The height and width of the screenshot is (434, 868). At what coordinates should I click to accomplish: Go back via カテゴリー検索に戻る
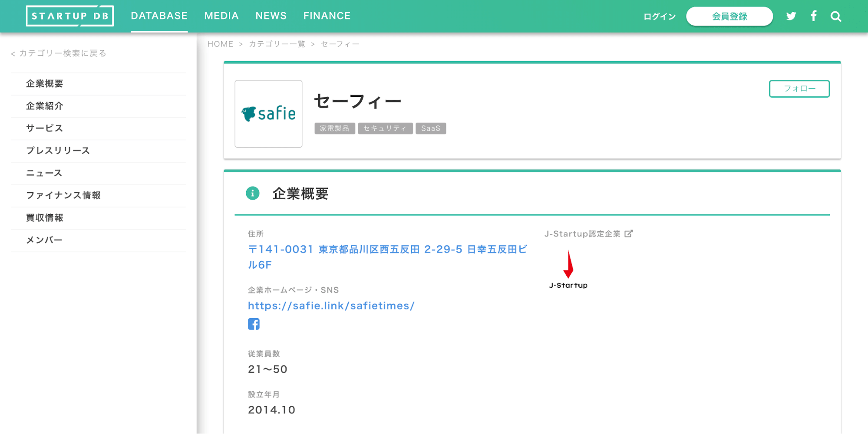tap(59, 53)
